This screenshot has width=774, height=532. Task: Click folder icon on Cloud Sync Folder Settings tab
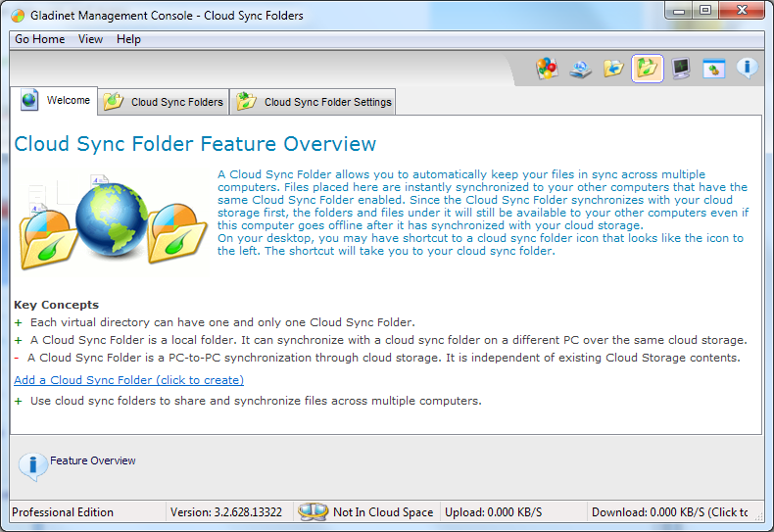point(246,101)
